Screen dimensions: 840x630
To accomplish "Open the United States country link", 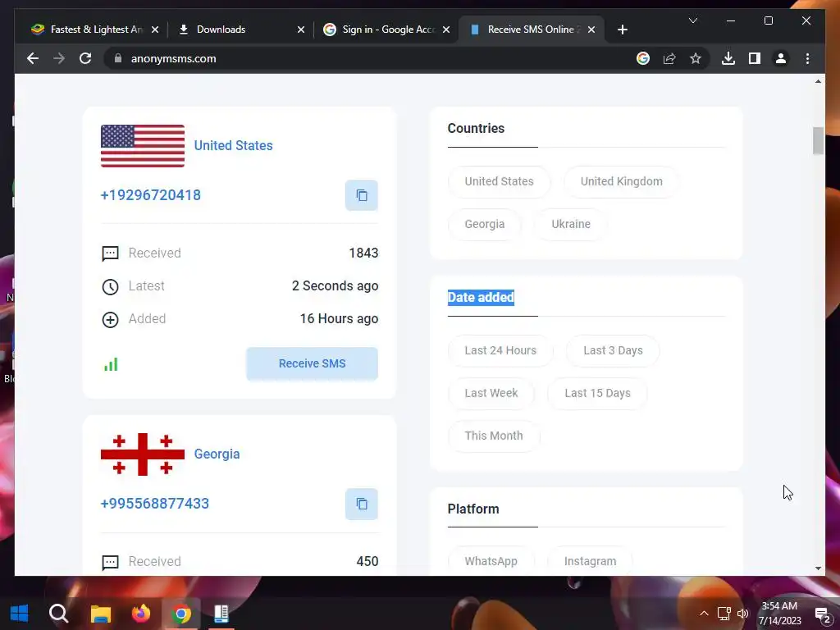I will pos(233,146).
